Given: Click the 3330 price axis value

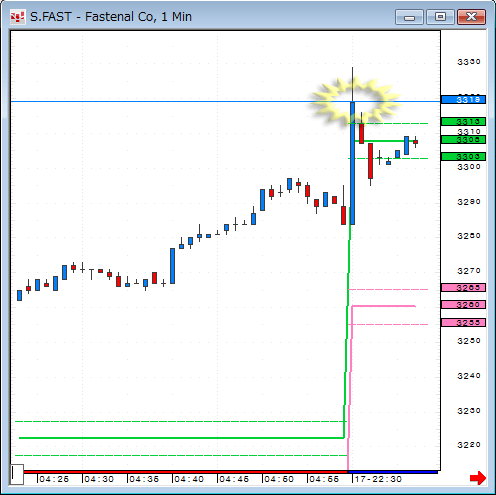Looking at the screenshot, I should tap(469, 62).
